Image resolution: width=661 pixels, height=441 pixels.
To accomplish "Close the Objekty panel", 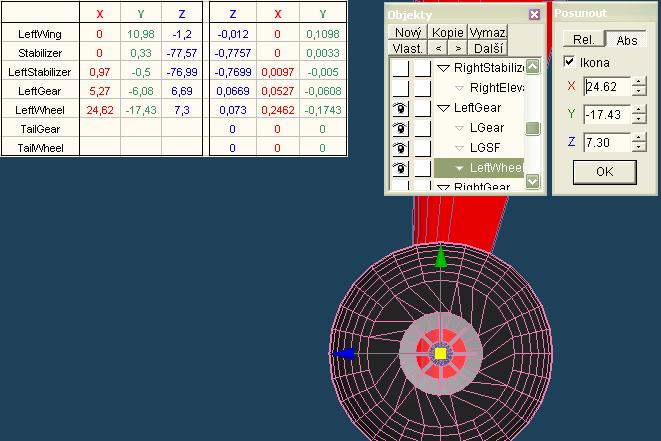I will click(535, 15).
